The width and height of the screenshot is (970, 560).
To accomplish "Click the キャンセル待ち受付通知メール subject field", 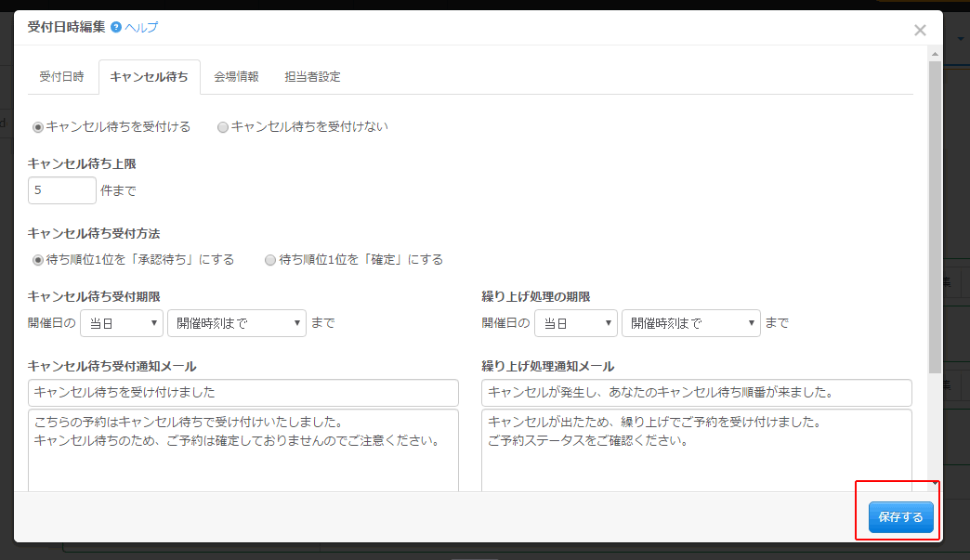I will tap(242, 392).
